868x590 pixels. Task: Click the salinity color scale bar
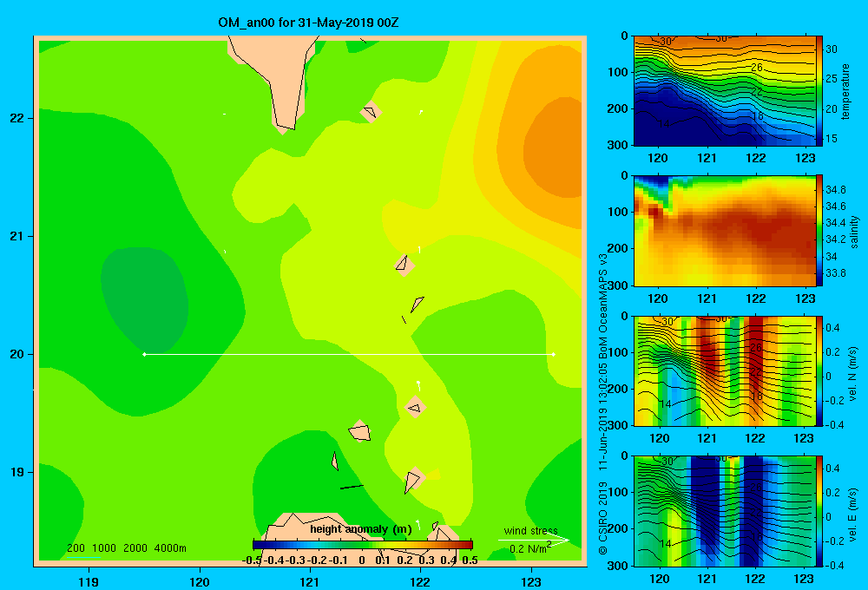click(x=819, y=231)
